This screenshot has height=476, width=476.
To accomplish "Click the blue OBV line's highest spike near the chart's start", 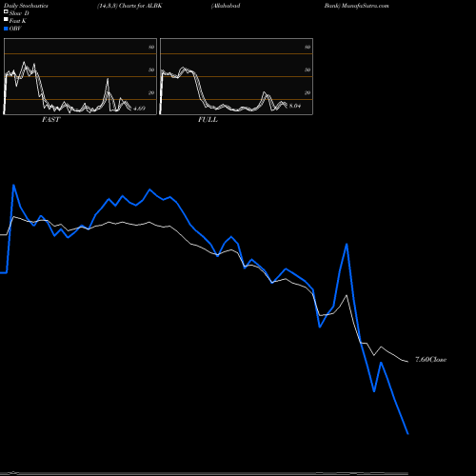I will click(x=13, y=185).
